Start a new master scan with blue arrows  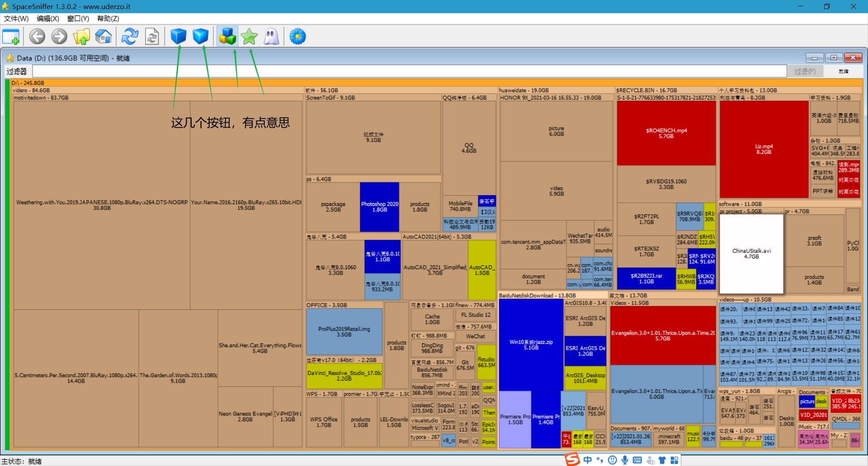pyautogui.click(x=130, y=37)
